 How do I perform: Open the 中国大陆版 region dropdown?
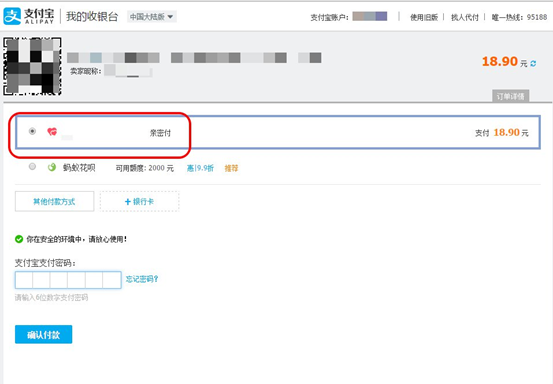(152, 17)
